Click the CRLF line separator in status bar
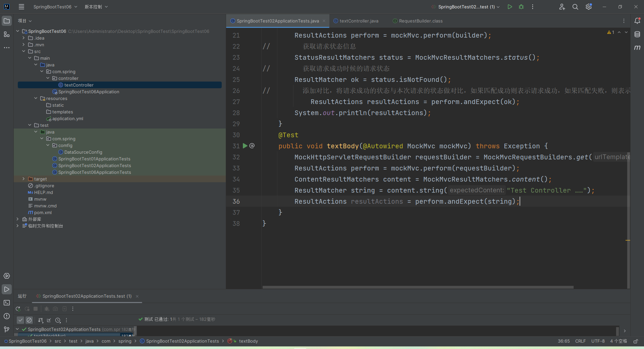Screen dimensions: 644x349 [580, 341]
